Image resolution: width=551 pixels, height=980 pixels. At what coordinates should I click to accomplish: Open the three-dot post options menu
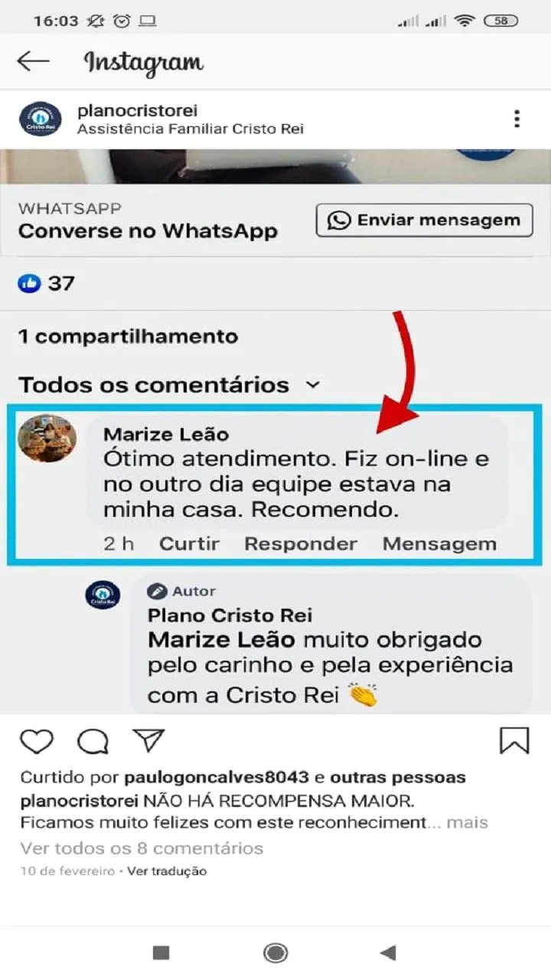[x=517, y=119]
